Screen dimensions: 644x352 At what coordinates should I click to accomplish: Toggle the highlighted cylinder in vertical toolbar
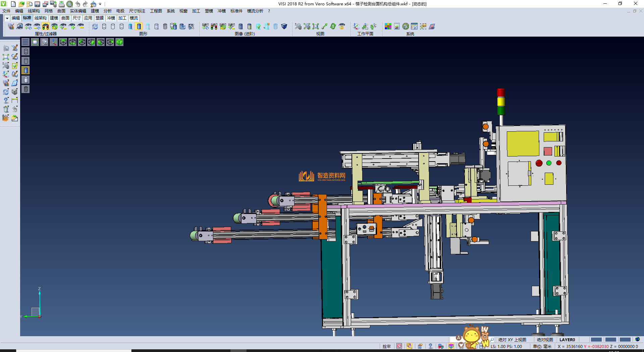click(x=26, y=70)
